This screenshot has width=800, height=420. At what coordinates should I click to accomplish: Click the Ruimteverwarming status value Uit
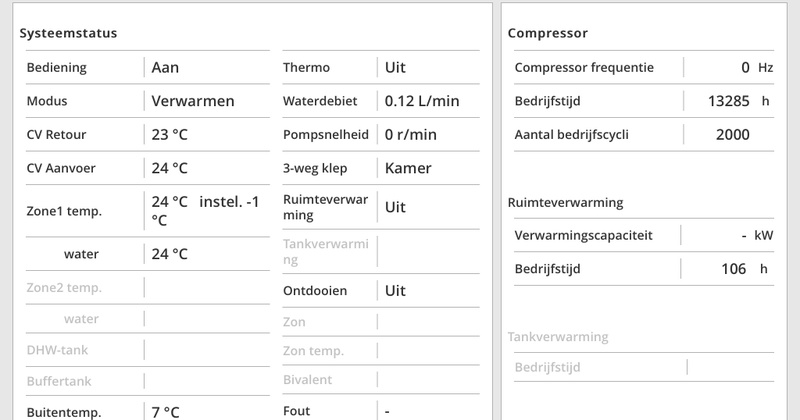click(395, 207)
